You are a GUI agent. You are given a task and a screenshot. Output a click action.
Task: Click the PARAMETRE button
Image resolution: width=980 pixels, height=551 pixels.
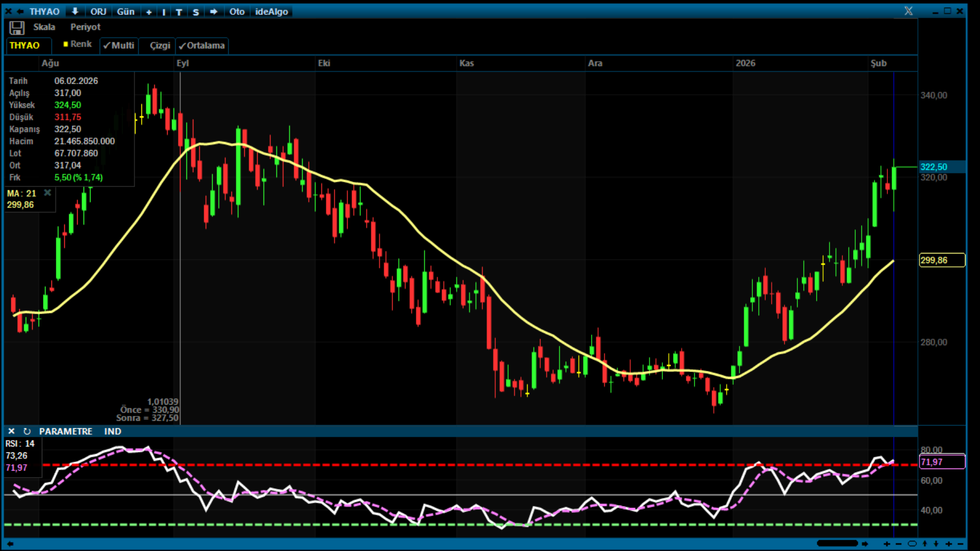(65, 431)
